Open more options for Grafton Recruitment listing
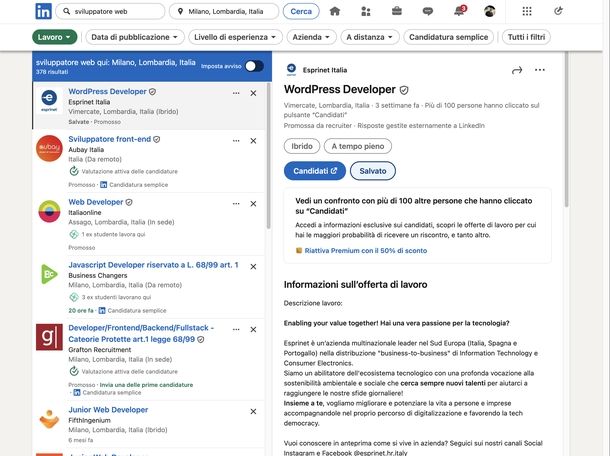The width and height of the screenshot is (610, 456). coord(236,330)
